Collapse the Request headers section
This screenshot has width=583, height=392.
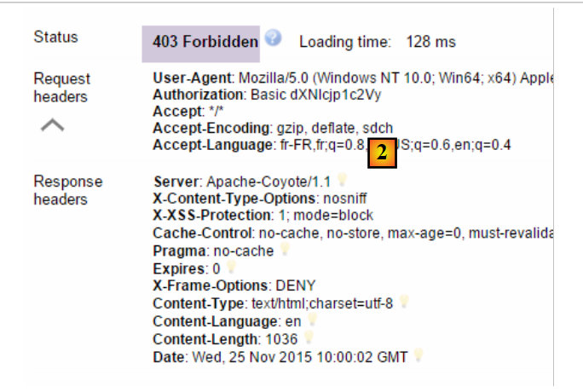pos(53,125)
